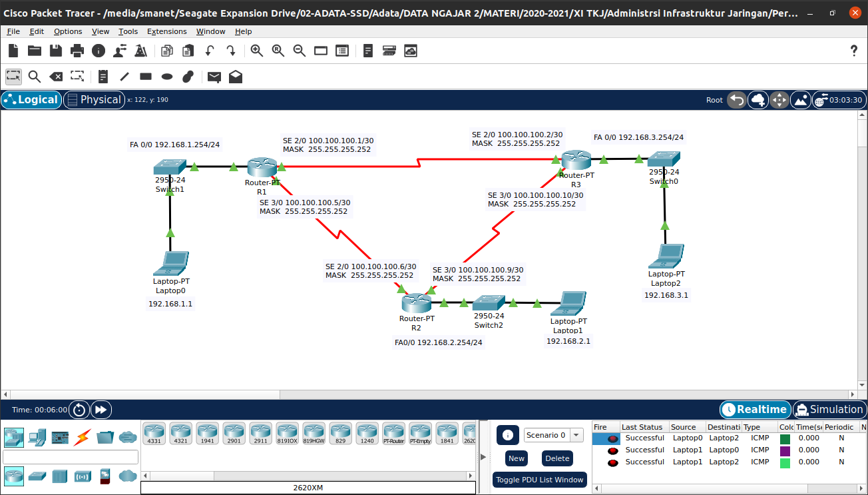Select the Add Complex PDU open envelope icon
Viewport: 868px width, 495px height.
tap(236, 77)
